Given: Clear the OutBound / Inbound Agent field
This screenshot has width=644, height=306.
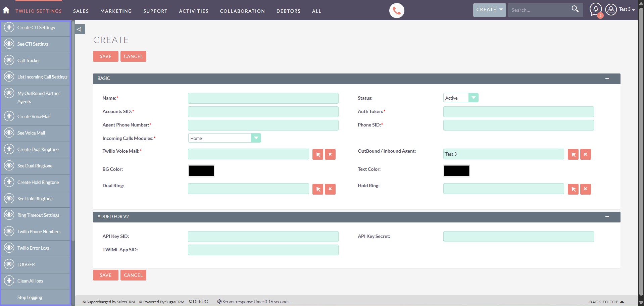Looking at the screenshot, I should pyautogui.click(x=585, y=154).
